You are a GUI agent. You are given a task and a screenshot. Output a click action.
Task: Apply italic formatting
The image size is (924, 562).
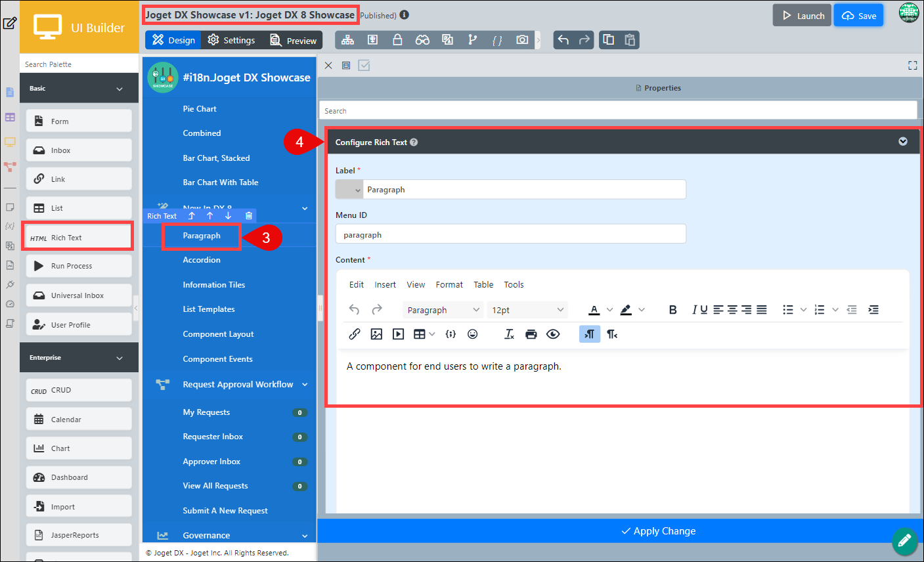694,310
